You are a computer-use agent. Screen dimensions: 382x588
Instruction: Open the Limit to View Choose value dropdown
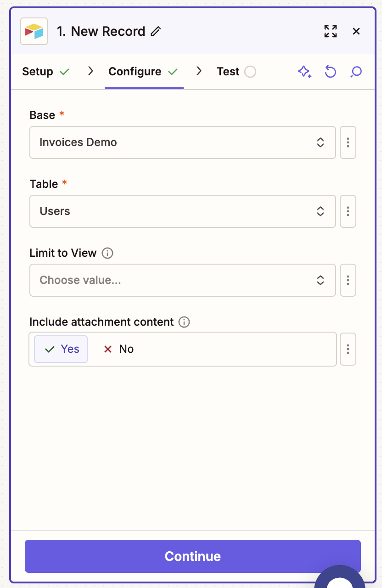point(182,280)
